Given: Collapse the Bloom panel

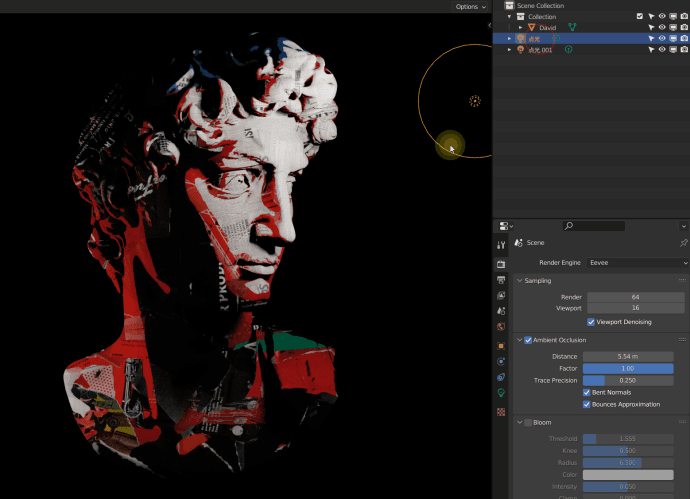Looking at the screenshot, I should (x=520, y=422).
